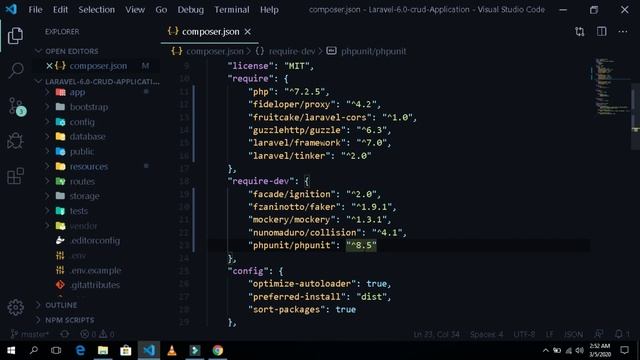Click phpunit/phpunit in the breadcrumb
The width and height of the screenshot is (640, 360).
(x=373, y=51)
